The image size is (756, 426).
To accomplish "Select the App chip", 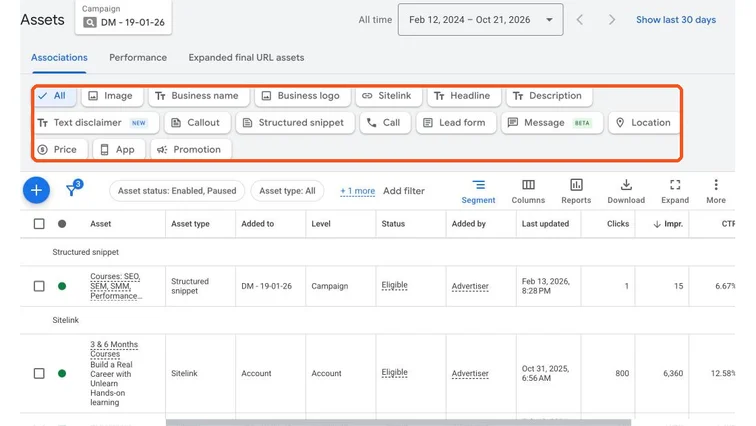I will pyautogui.click(x=119, y=150).
